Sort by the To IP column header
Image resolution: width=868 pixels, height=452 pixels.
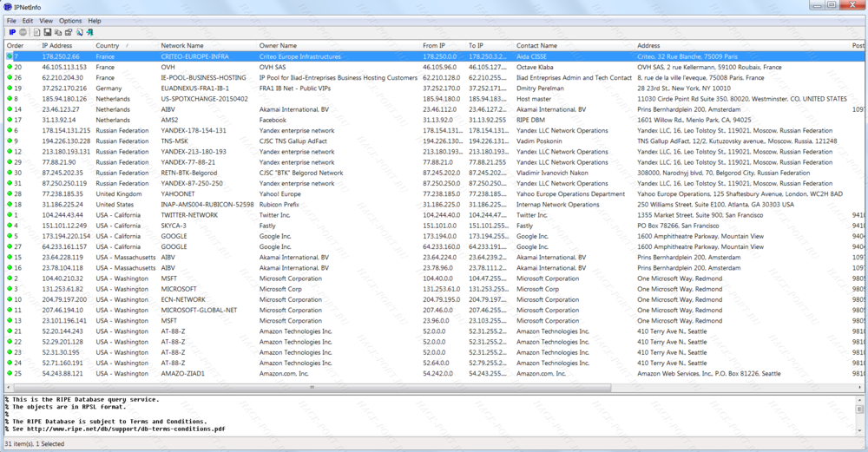(490, 45)
